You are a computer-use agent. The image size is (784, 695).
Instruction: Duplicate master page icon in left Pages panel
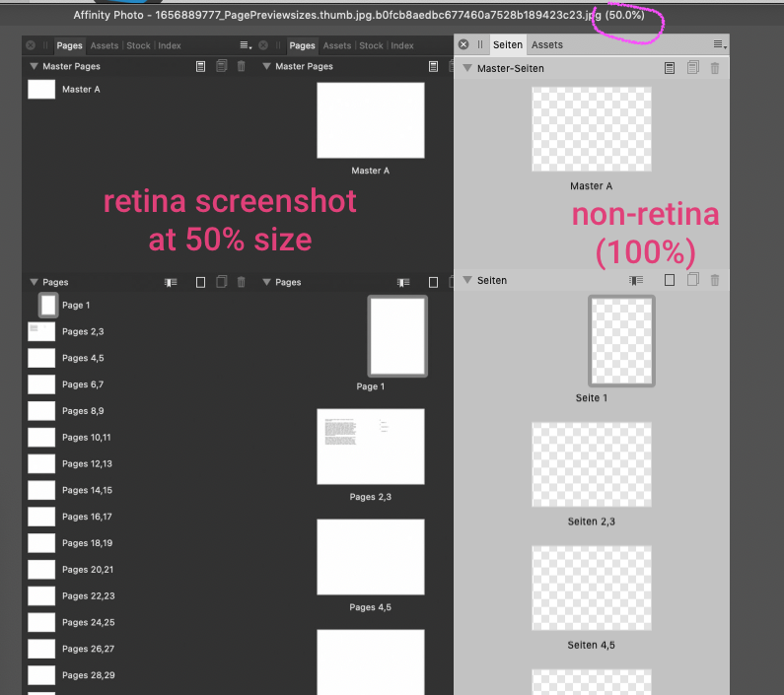222,66
